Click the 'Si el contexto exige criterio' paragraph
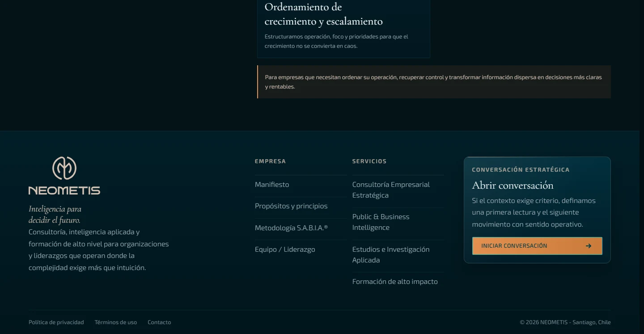 (534, 212)
